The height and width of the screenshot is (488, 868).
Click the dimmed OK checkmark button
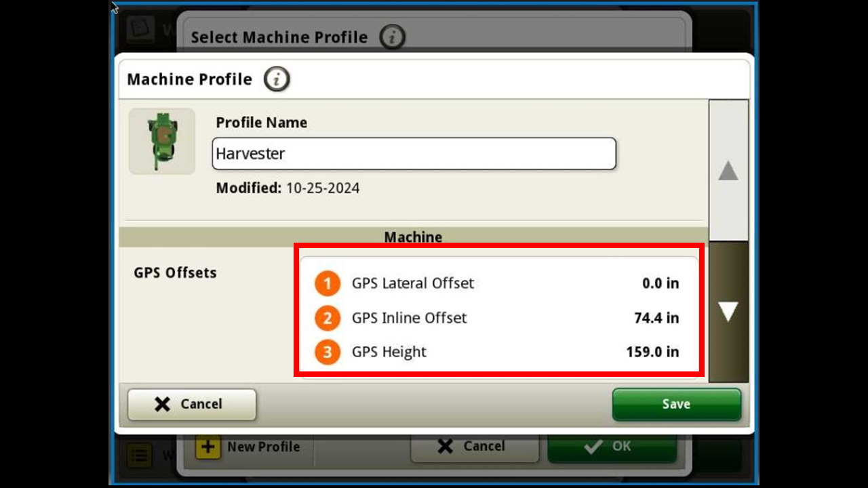pos(612,447)
